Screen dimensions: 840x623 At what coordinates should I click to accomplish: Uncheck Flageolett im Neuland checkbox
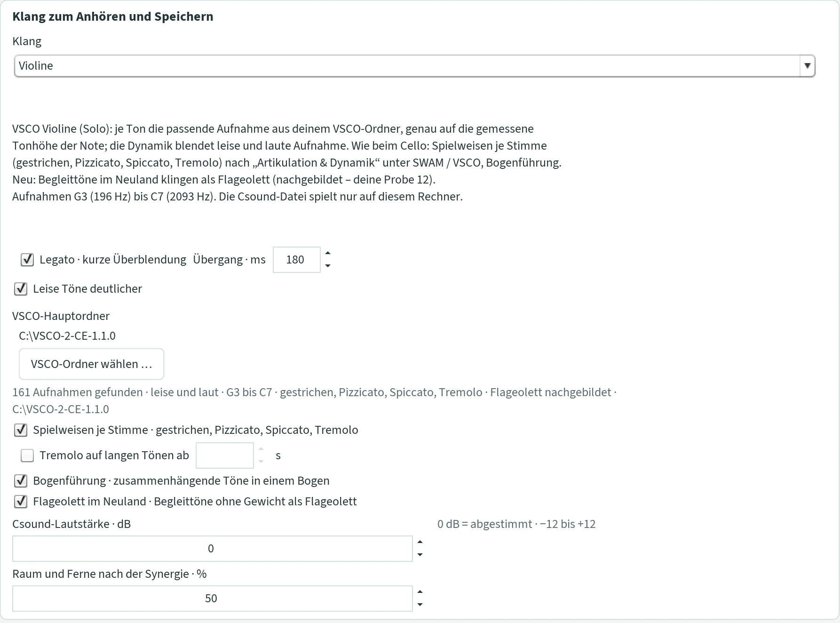point(21,502)
